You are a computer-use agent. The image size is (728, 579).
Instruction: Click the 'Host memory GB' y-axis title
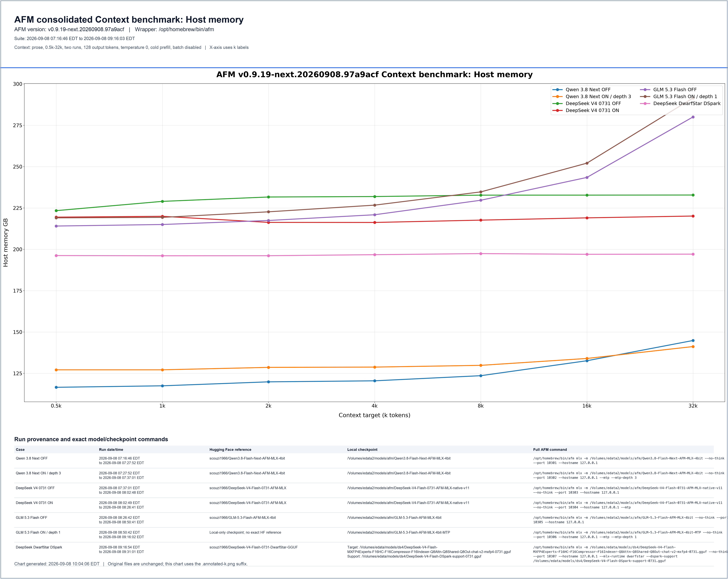point(5,243)
